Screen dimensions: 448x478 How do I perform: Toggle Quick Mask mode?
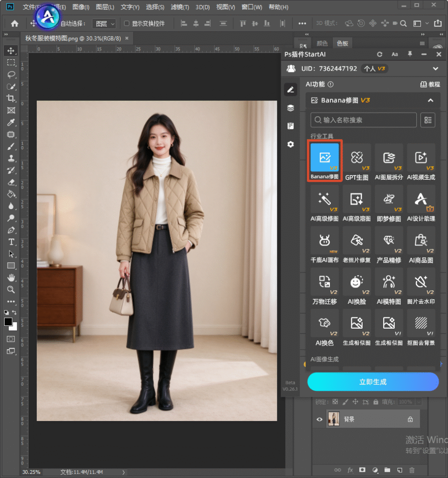(11, 339)
